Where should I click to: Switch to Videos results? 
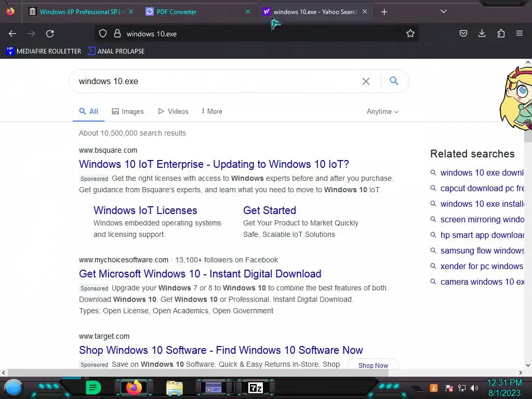pyautogui.click(x=173, y=111)
